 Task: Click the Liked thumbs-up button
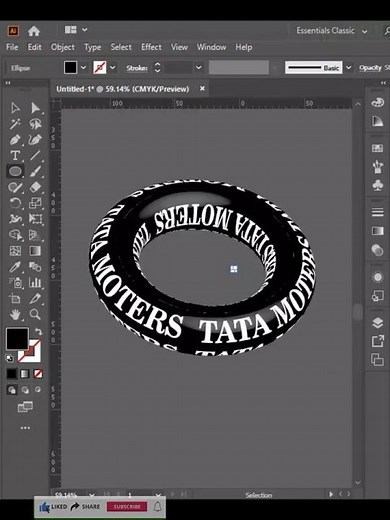[x=53, y=507]
